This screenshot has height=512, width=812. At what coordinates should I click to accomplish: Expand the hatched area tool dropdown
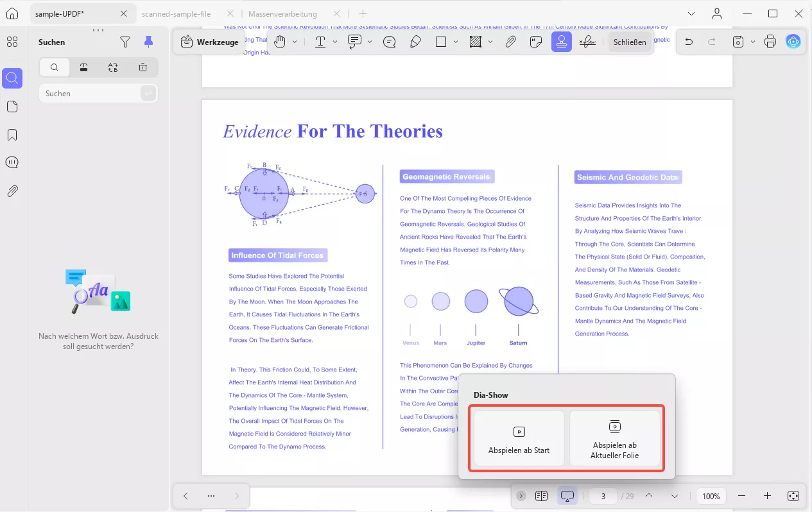(490, 42)
